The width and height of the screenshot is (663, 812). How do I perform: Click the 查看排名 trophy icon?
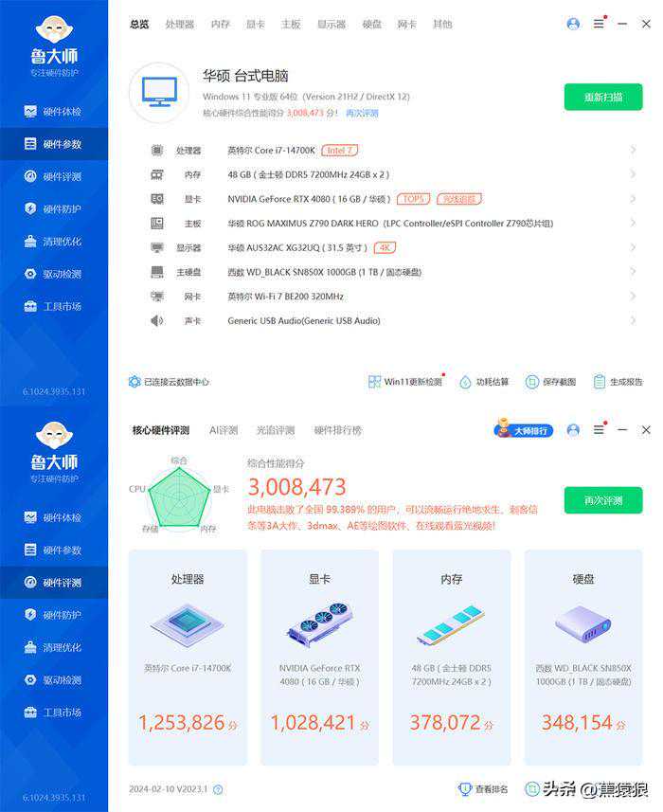click(465, 789)
